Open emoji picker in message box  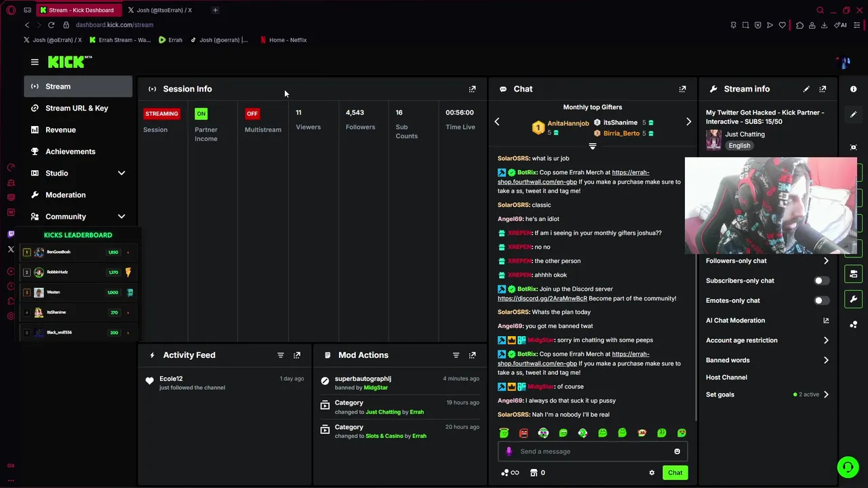pyautogui.click(x=677, y=451)
